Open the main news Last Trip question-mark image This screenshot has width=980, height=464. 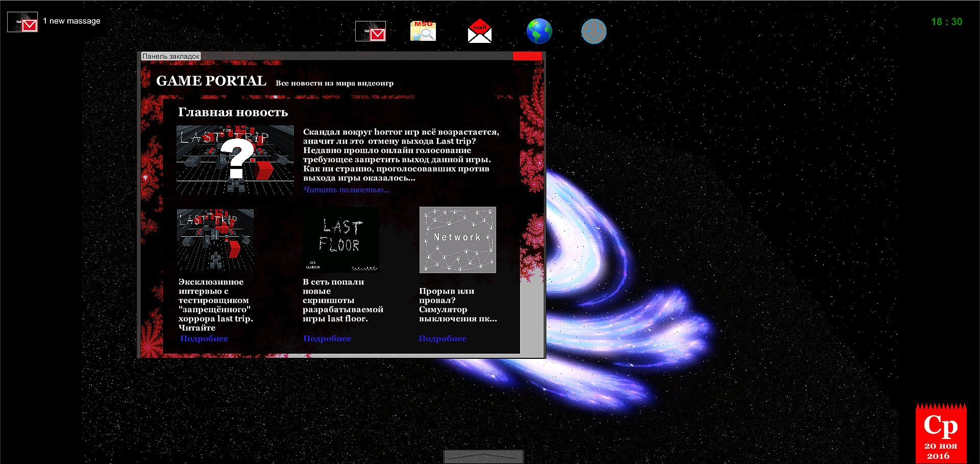235,160
